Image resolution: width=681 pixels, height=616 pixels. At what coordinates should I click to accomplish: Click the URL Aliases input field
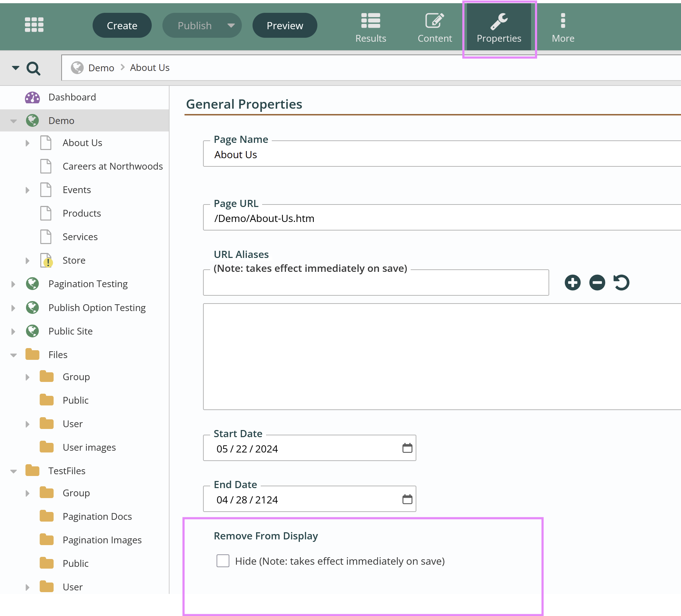tap(376, 283)
